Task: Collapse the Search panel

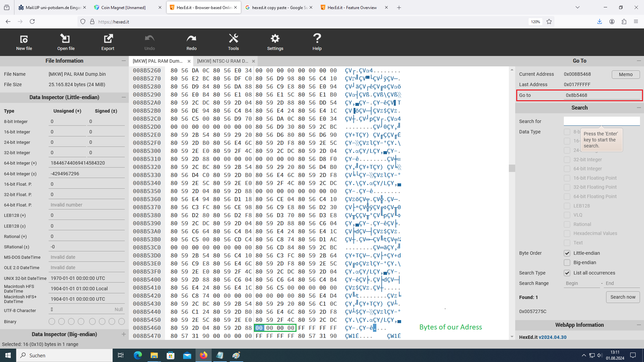Action: pos(639,108)
